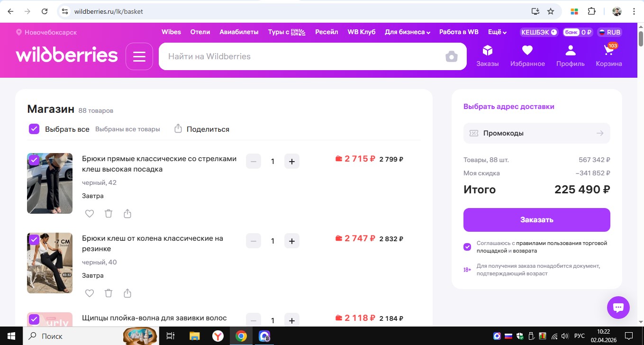
Task: Open Избранное favorites in the header
Action: click(x=527, y=56)
